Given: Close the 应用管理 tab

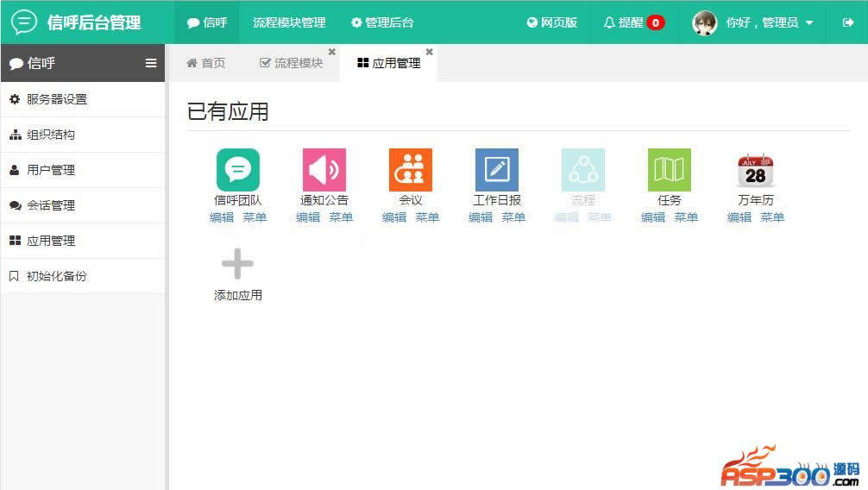Looking at the screenshot, I should [429, 52].
